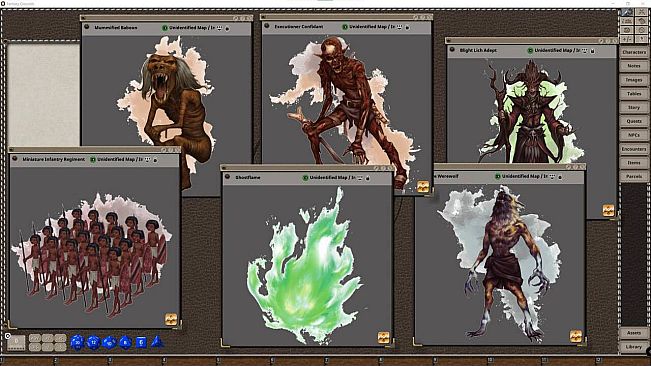The image size is (651, 366).
Task: Click the Executioner Confidant name field
Action: pos(299,26)
